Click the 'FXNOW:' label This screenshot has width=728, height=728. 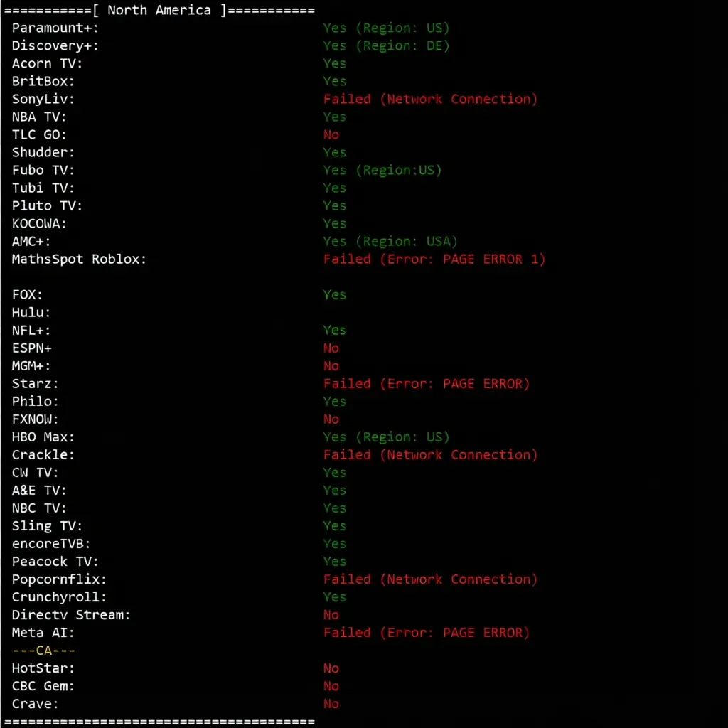coord(36,419)
